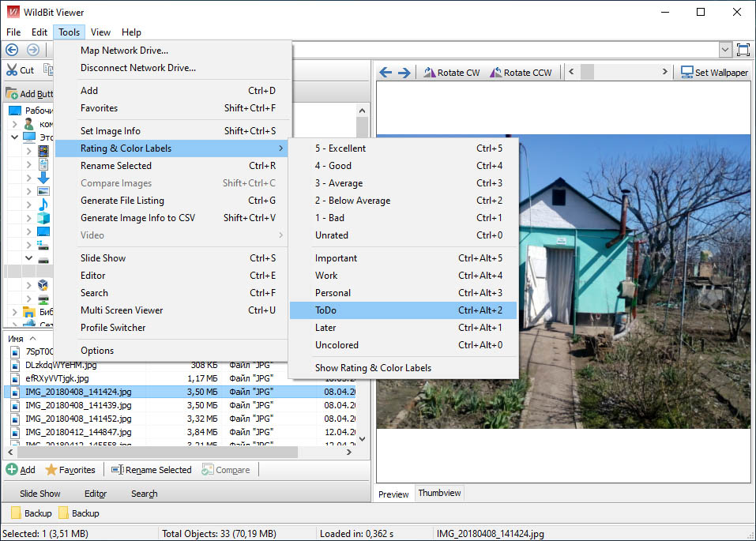Click the Cut scissors icon
This screenshot has width=756, height=541.
coord(12,70)
